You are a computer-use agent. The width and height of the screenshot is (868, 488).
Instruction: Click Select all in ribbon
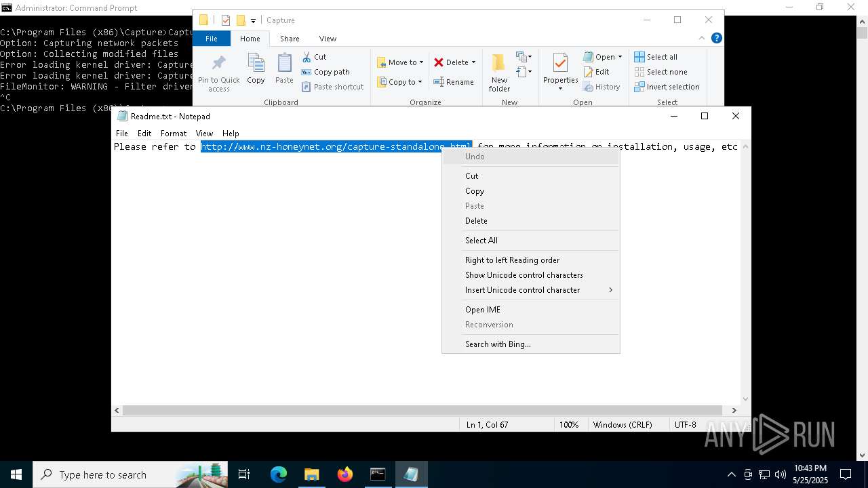(x=656, y=57)
